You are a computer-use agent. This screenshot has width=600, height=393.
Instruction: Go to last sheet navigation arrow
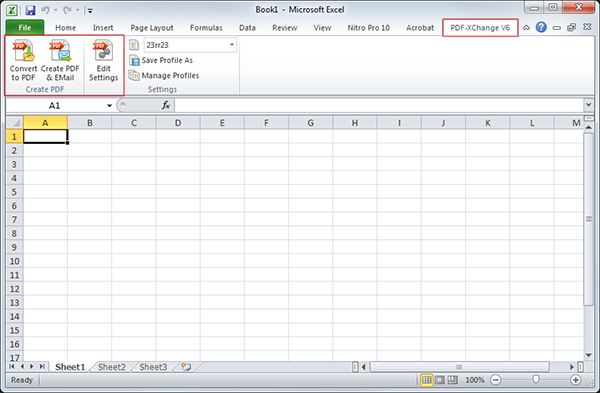pyautogui.click(x=42, y=367)
